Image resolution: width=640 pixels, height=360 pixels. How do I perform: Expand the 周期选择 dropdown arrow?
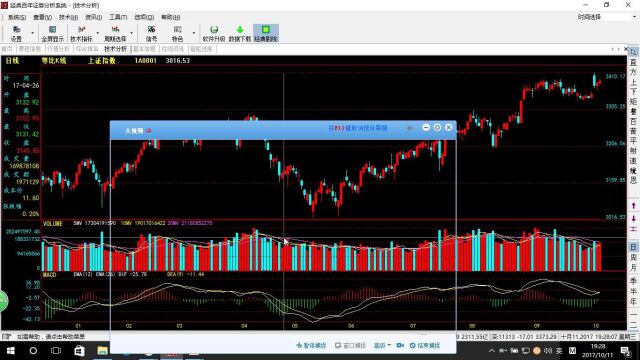(131, 33)
